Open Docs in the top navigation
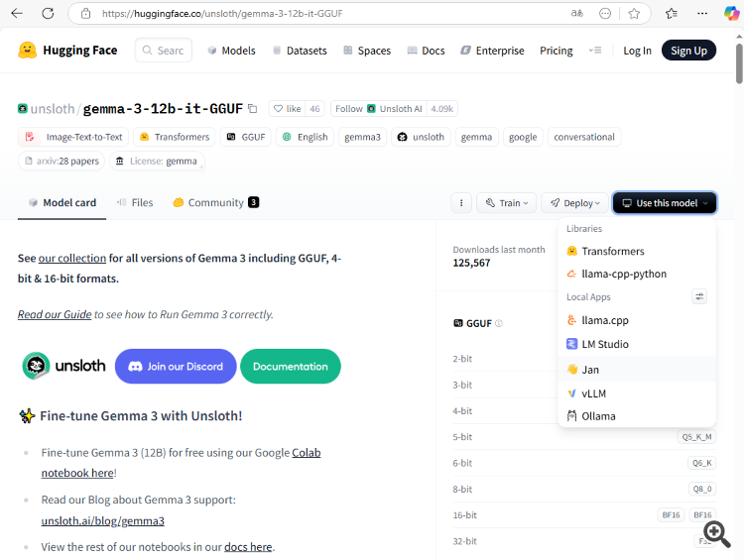Screen dimensions: 744x560 pos(427,51)
